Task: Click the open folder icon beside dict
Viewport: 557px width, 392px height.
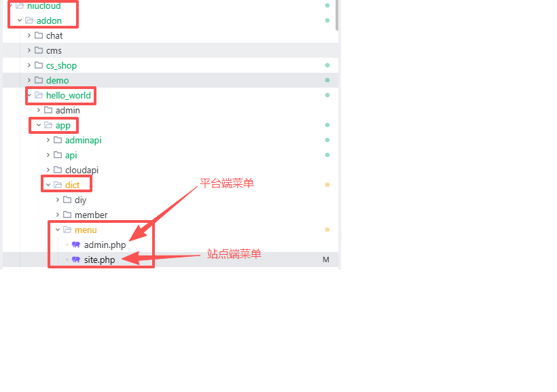Action: (x=58, y=185)
